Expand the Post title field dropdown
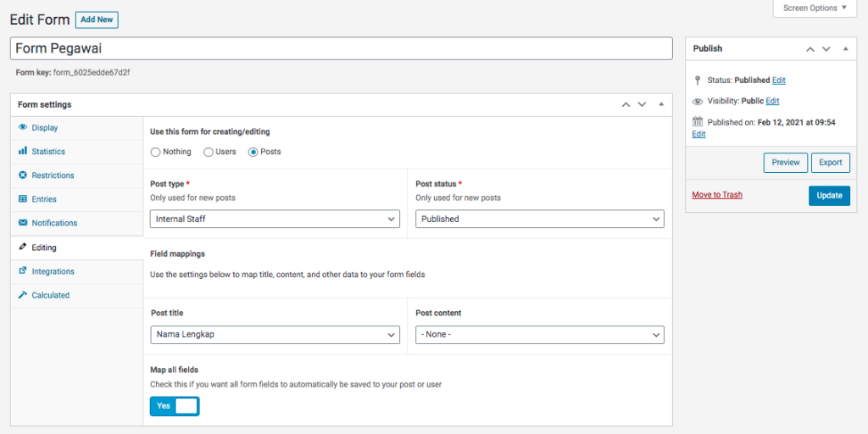 tap(275, 335)
